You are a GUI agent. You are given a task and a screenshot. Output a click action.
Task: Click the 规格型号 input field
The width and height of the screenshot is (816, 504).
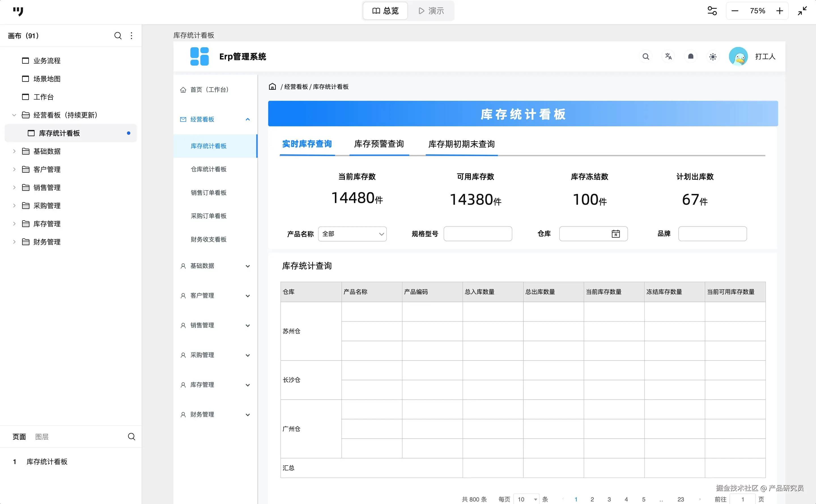pyautogui.click(x=477, y=234)
